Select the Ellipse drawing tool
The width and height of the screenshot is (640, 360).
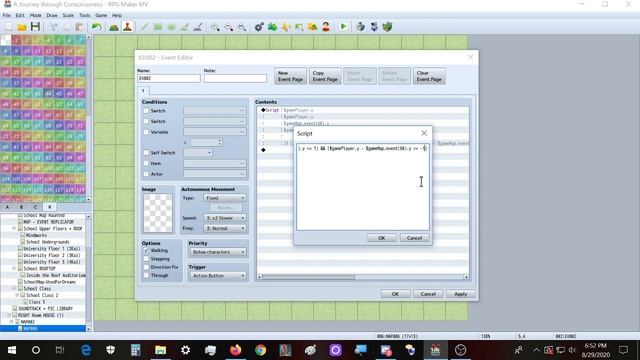(x=171, y=27)
